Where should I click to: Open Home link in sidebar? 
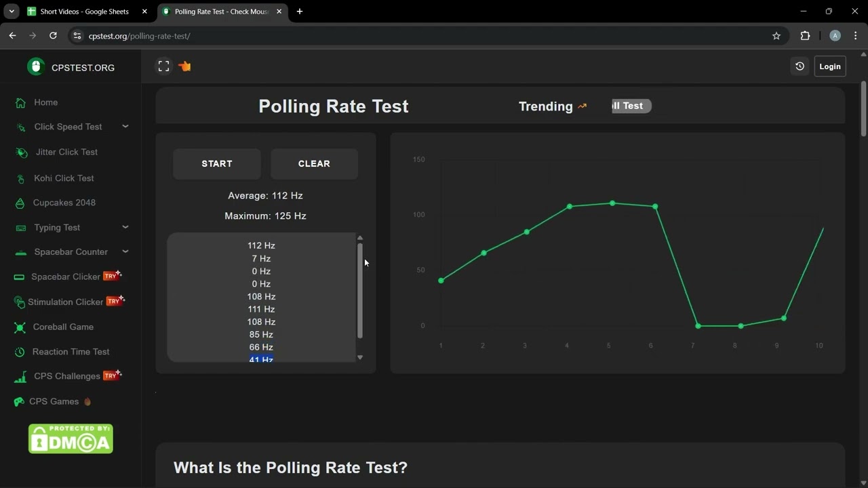[46, 102]
